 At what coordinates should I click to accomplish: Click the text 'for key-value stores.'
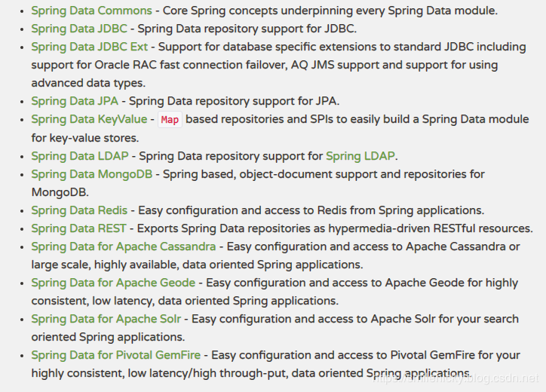[x=85, y=138]
